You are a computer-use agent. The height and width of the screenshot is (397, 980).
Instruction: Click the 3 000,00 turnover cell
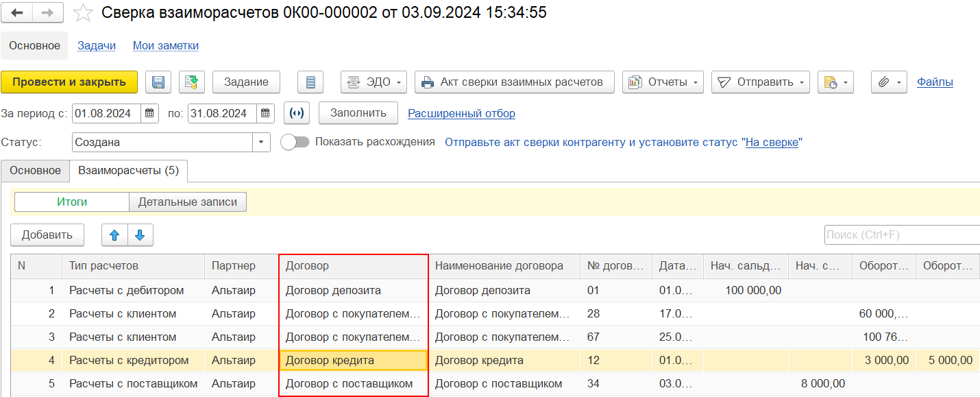884,361
